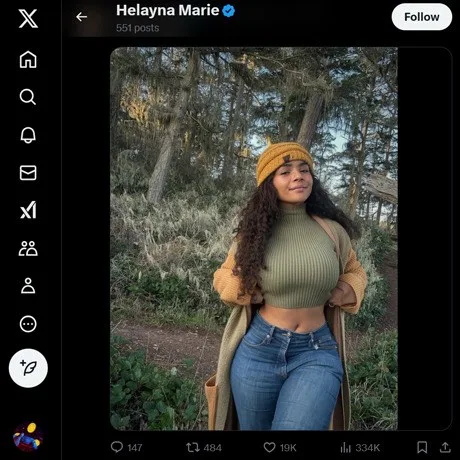460x460 pixels.
Task: Compose a new post
Action: [x=28, y=368]
